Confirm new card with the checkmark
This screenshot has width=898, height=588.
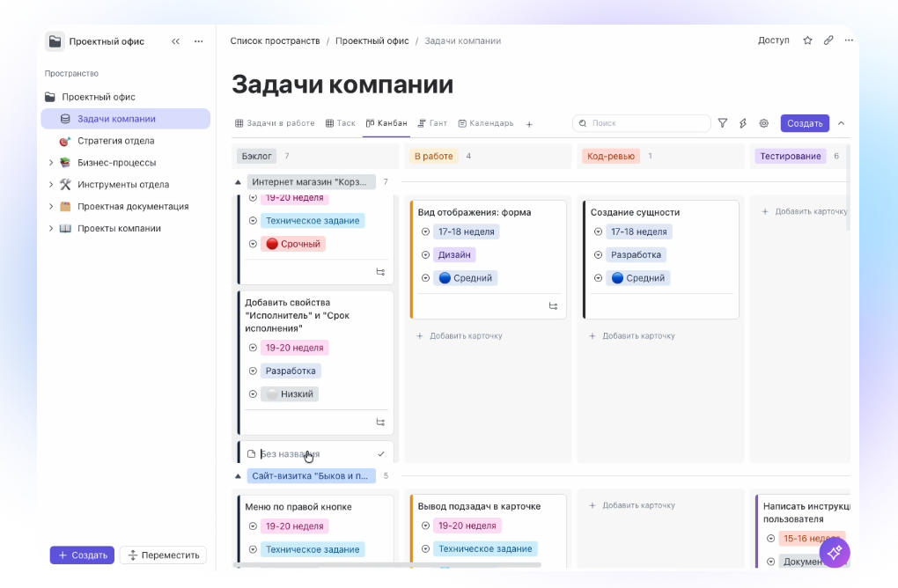coord(380,454)
